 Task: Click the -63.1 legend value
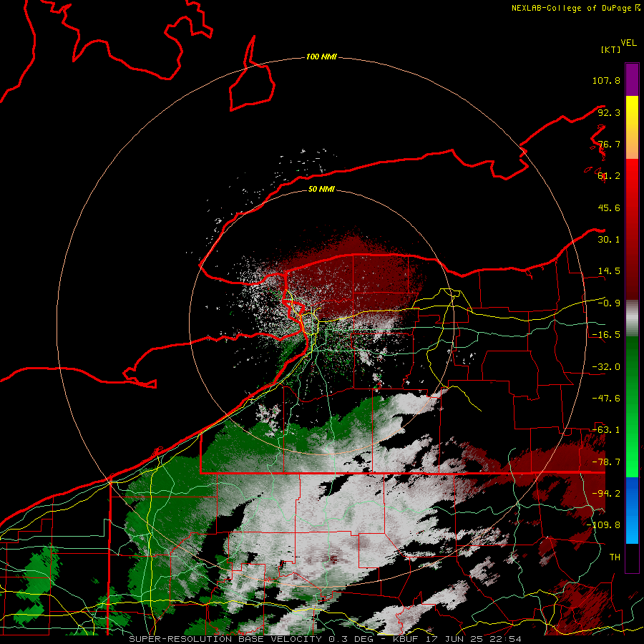(x=606, y=430)
